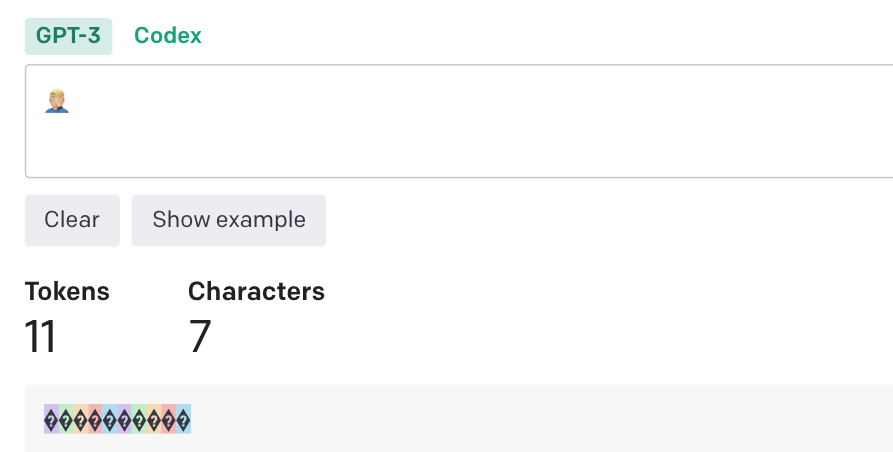Viewport: 893px width, 452px height.
Task: Click the second green token block
Action: click(139, 420)
